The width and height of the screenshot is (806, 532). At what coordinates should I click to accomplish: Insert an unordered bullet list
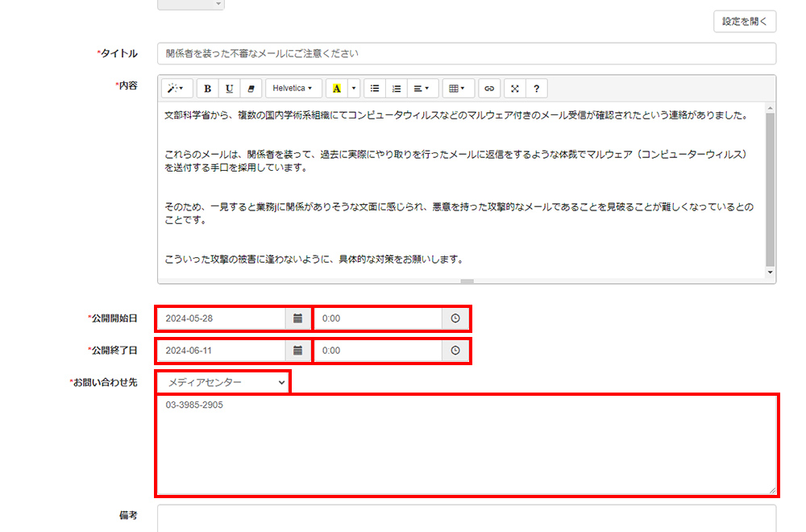pos(375,89)
